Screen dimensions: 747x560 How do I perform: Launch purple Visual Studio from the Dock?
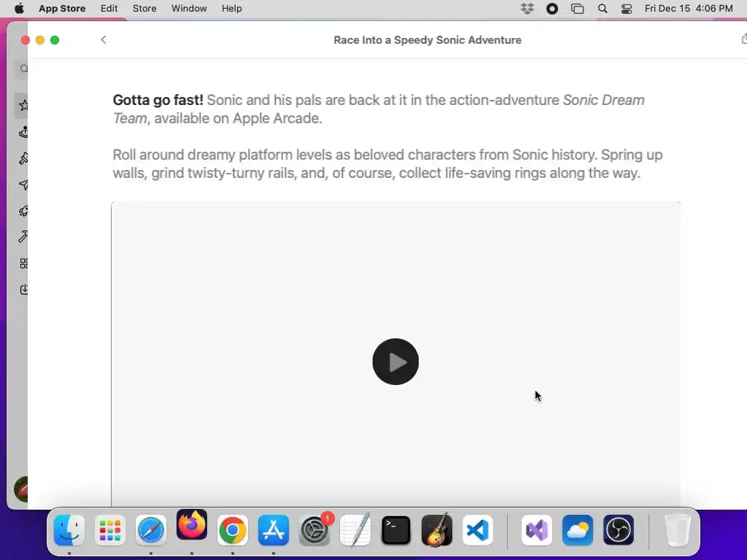536,530
